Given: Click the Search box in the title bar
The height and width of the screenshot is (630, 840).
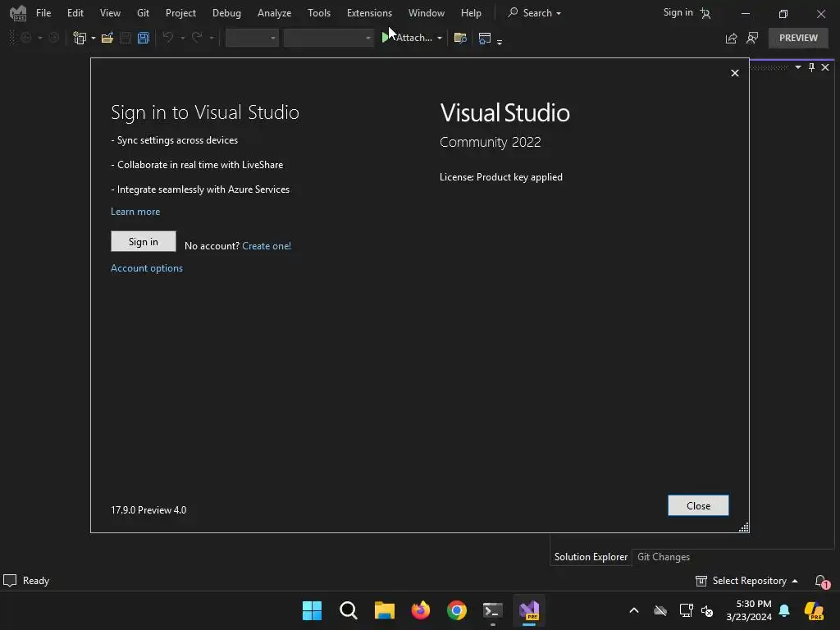Looking at the screenshot, I should coord(534,13).
